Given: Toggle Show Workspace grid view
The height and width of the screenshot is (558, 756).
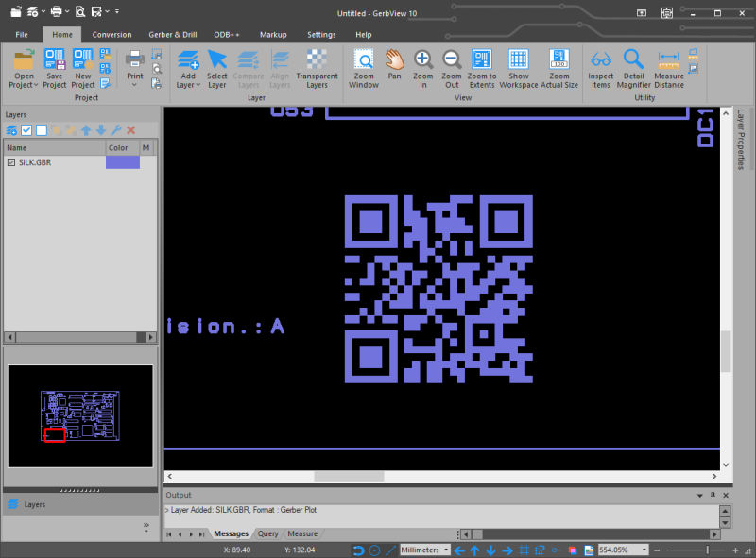Looking at the screenshot, I should click(x=518, y=69).
